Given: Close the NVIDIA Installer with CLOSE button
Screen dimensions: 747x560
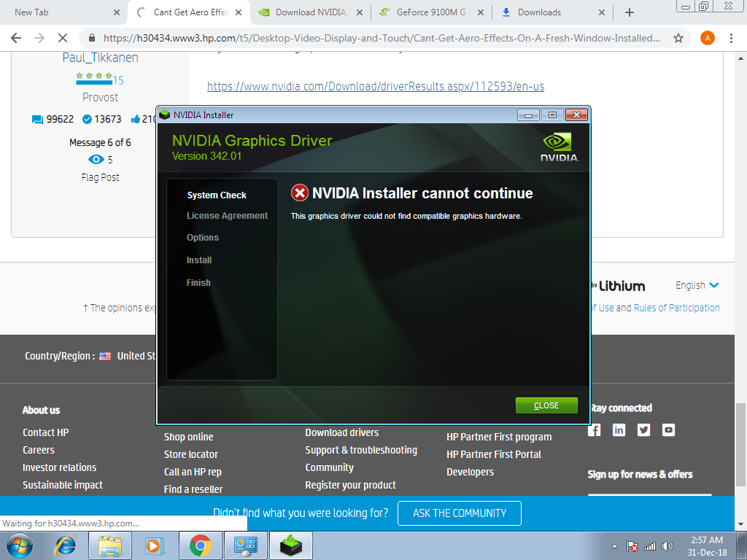Looking at the screenshot, I should (x=546, y=405).
